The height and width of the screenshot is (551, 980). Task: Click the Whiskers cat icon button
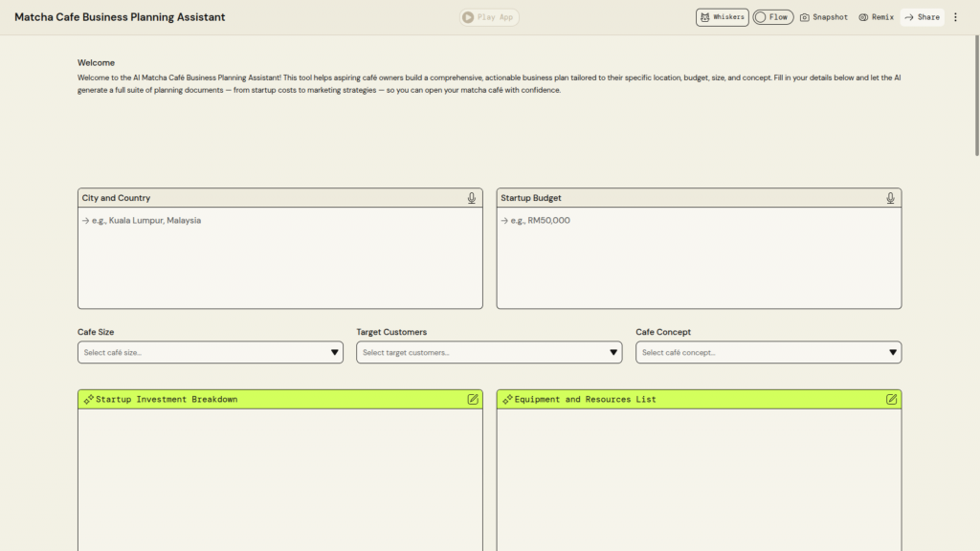click(x=705, y=17)
